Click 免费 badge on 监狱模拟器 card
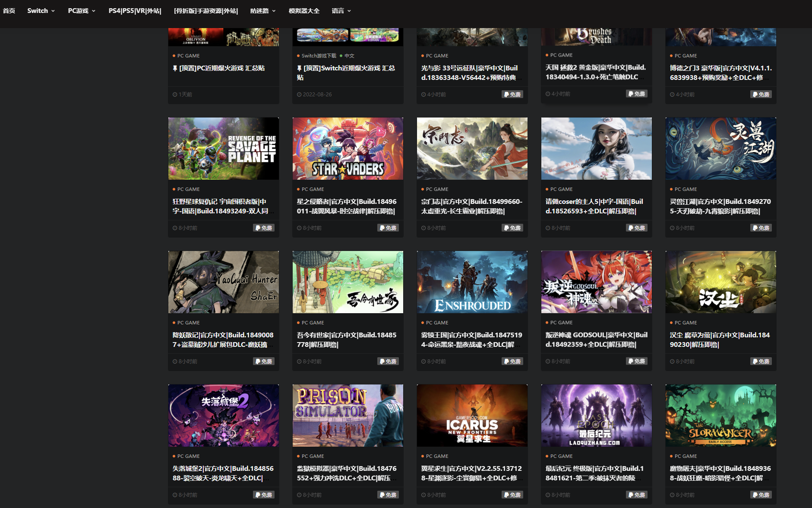The width and height of the screenshot is (812, 508). (388, 495)
